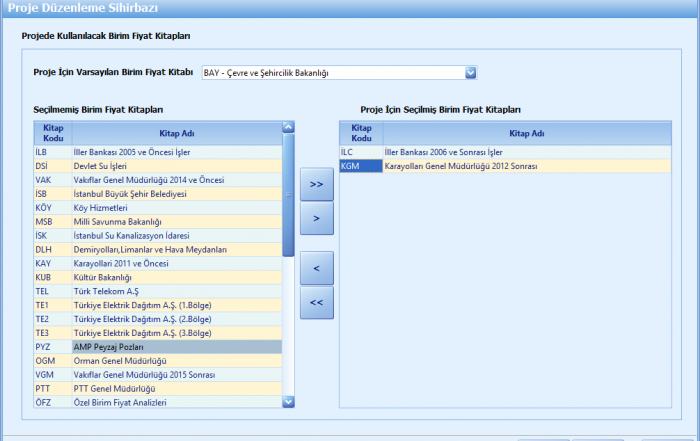Click the move selected left (<) button
Image resolution: width=700 pixels, height=441 pixels.
coord(316,268)
